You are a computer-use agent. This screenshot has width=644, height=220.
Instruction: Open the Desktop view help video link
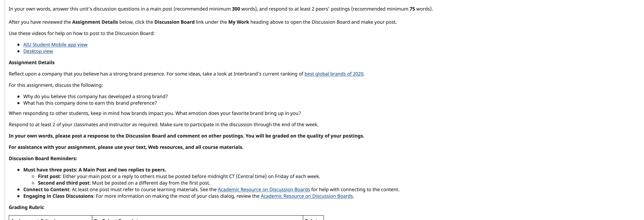tap(38, 51)
